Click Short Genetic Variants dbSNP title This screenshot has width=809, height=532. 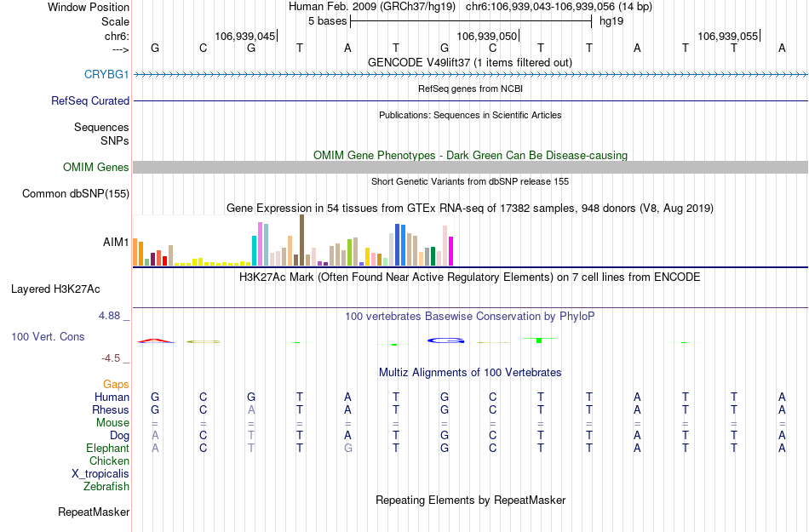(x=470, y=181)
